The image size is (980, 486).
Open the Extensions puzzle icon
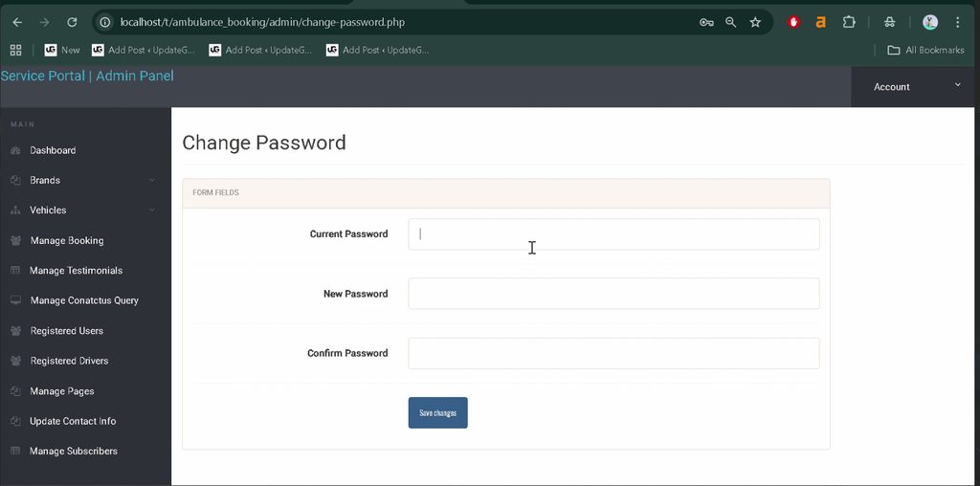point(849,23)
